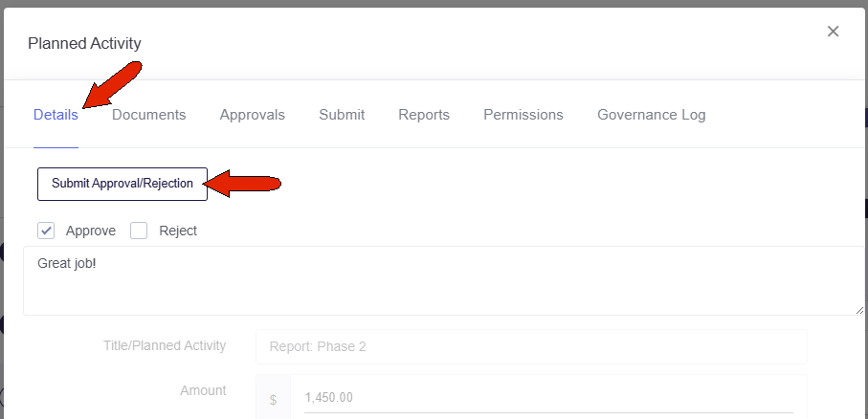Open the Permissions tab
Image resolution: width=868 pixels, height=419 pixels.
523,115
